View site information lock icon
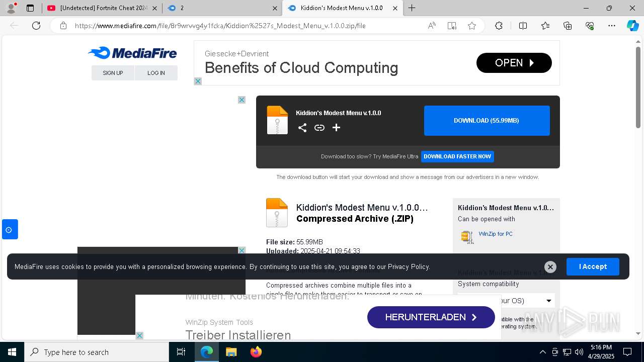 tap(63, 26)
